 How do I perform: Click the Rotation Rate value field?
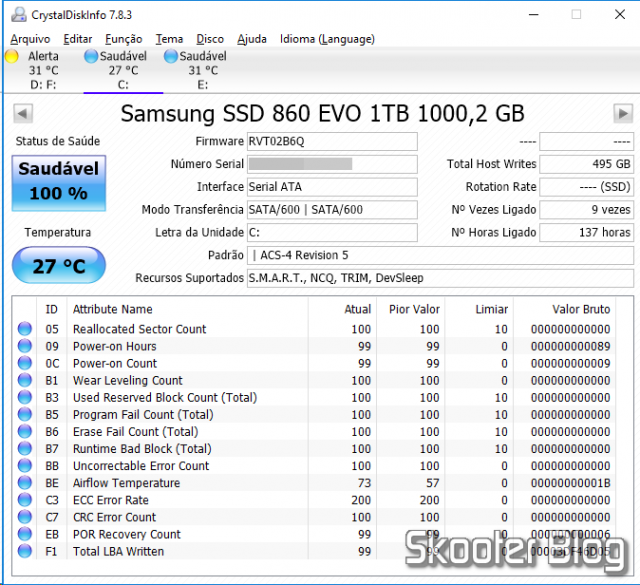[x=587, y=187]
